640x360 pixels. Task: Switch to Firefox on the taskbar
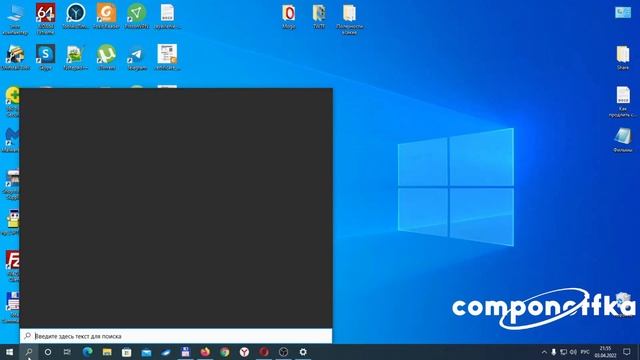(x=205, y=352)
